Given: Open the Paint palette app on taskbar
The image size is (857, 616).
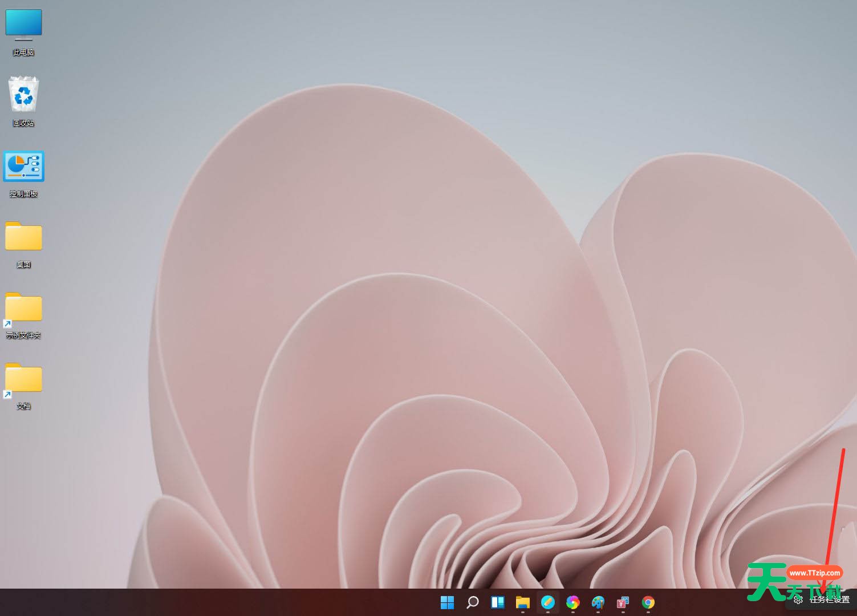Looking at the screenshot, I should [x=598, y=602].
